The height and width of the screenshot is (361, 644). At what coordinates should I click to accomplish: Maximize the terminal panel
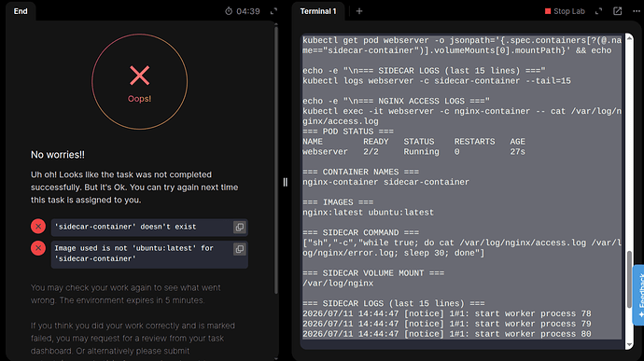coord(599,11)
